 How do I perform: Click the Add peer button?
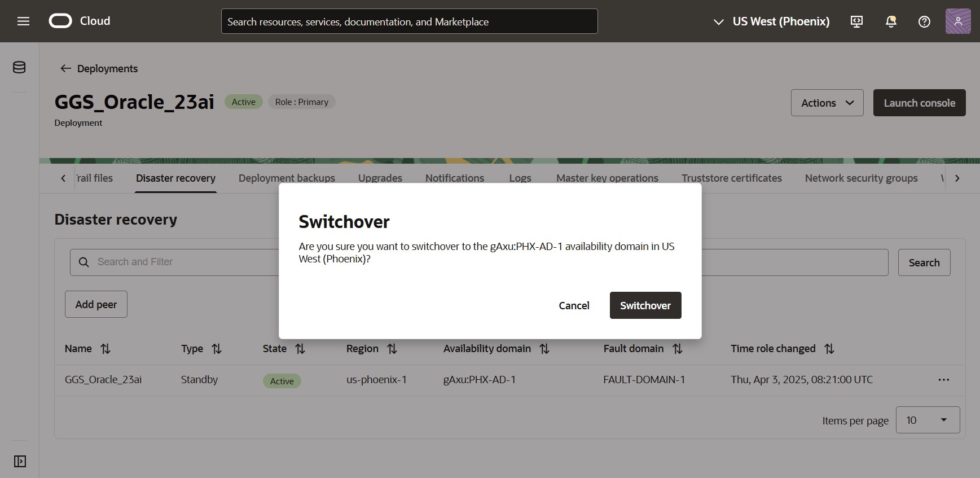coord(96,304)
